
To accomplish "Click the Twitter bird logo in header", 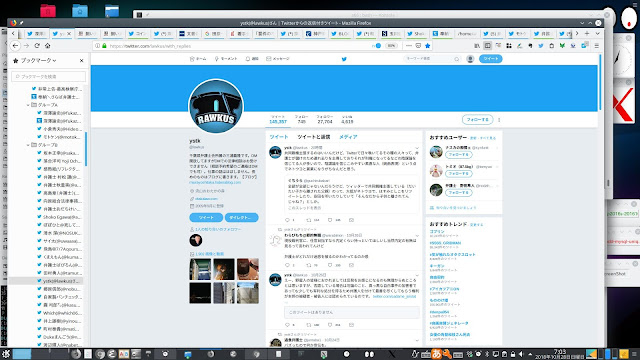I will [344, 59].
